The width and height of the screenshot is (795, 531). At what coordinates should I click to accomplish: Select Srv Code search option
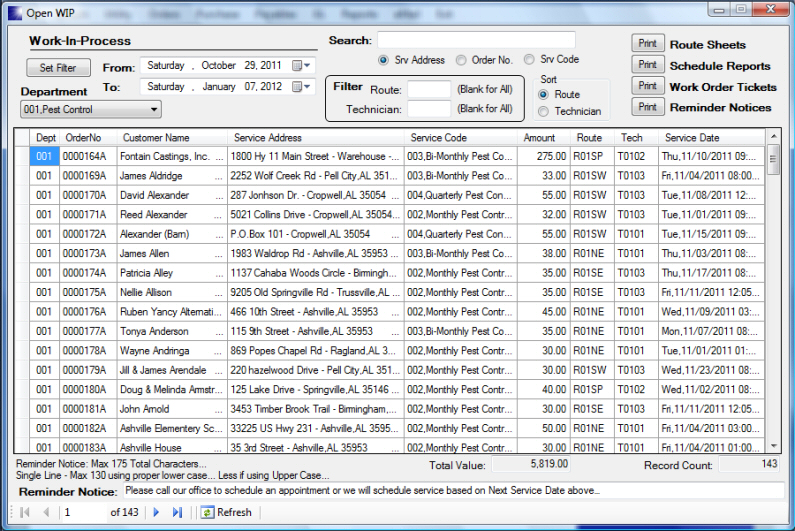tap(529, 59)
